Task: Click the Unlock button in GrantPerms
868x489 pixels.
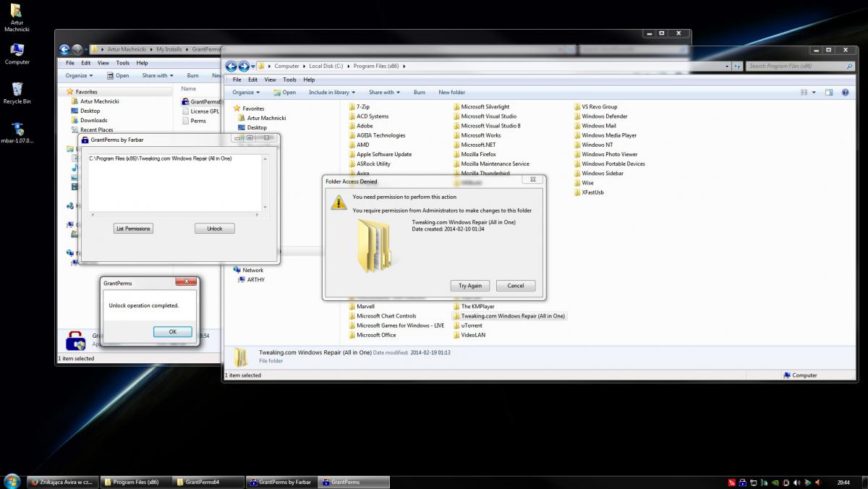Action: 215,229
